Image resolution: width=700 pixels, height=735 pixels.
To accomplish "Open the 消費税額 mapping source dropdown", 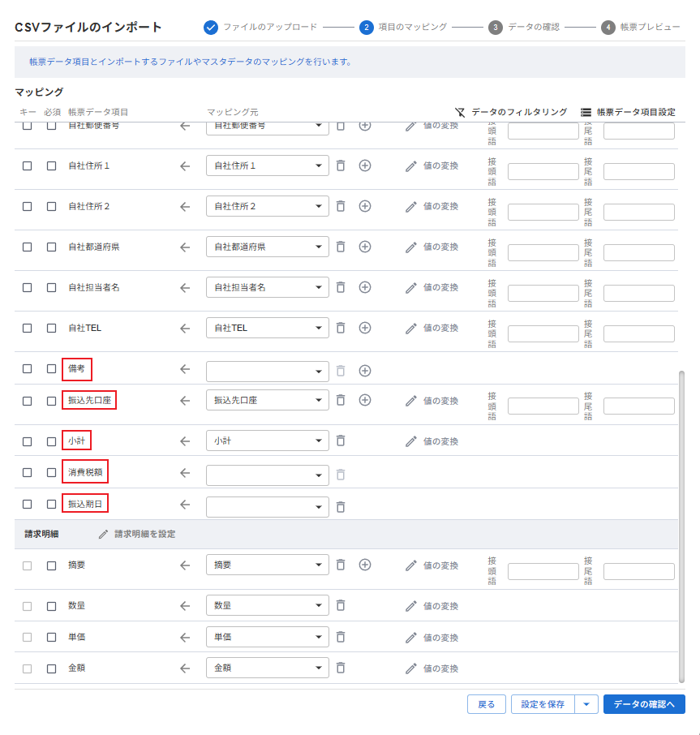I will click(x=317, y=475).
